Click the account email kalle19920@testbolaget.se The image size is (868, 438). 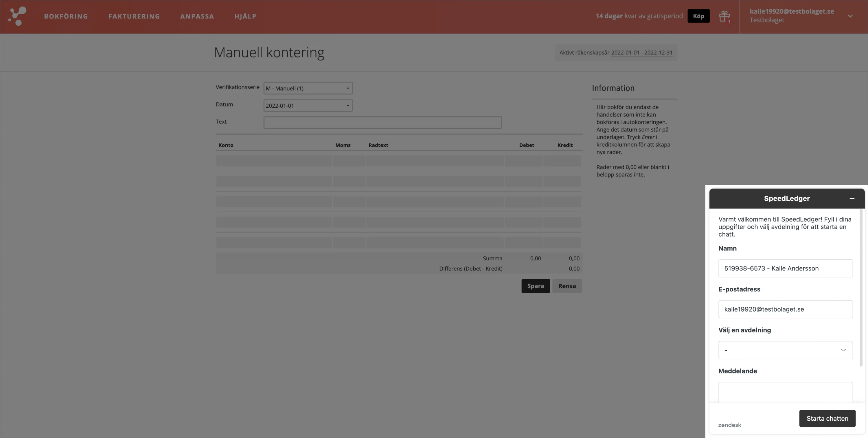[792, 12]
